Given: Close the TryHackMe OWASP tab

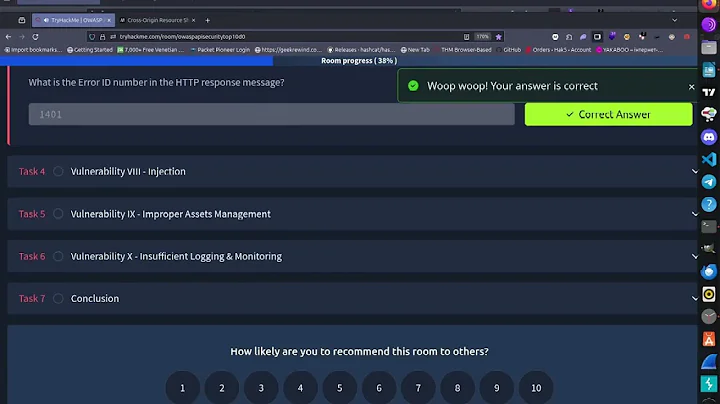Looking at the screenshot, I should pyautogui.click(x=109, y=20).
